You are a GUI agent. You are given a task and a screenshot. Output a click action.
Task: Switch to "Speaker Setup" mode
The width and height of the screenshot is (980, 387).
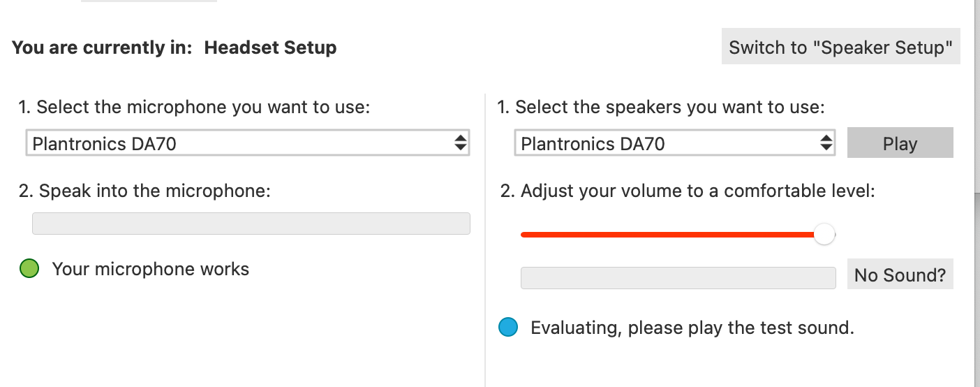(x=840, y=47)
